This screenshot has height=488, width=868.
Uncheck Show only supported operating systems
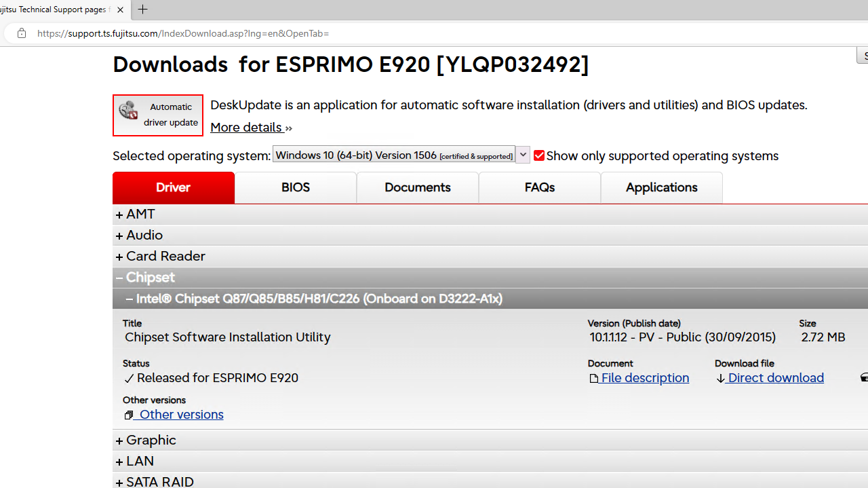tap(539, 155)
